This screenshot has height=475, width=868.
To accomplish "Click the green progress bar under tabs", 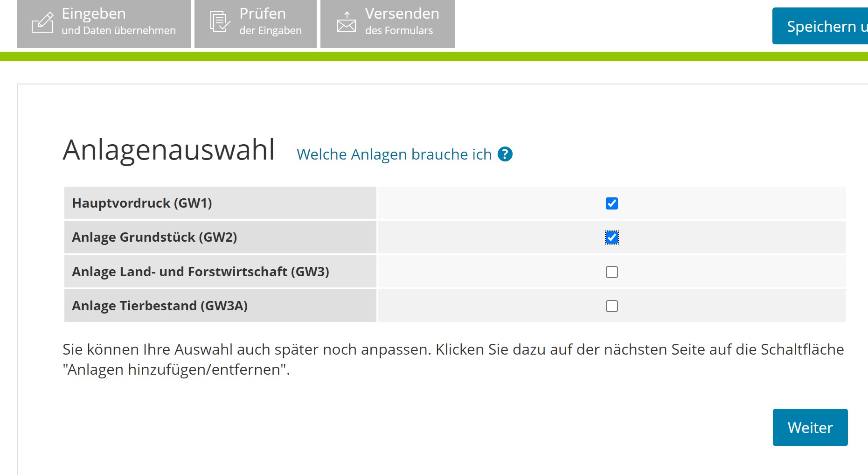I will coord(434,56).
